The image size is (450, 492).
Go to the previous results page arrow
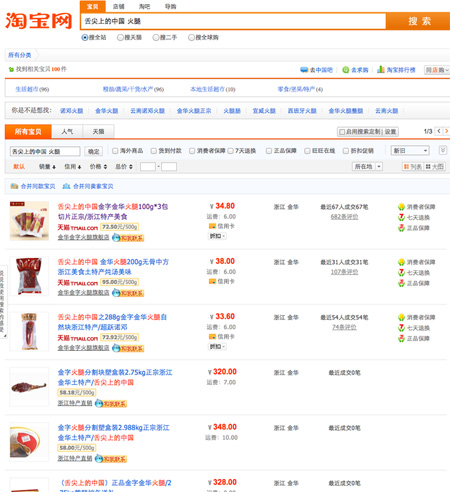point(439,131)
